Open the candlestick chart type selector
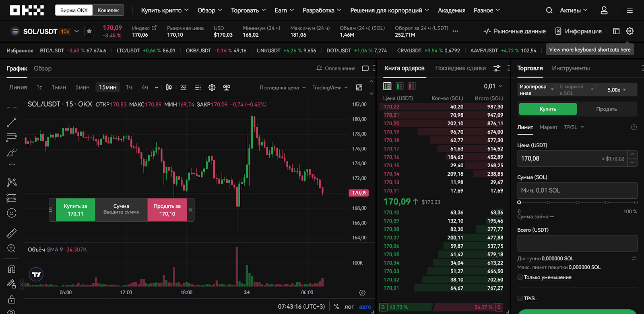 pos(169,87)
